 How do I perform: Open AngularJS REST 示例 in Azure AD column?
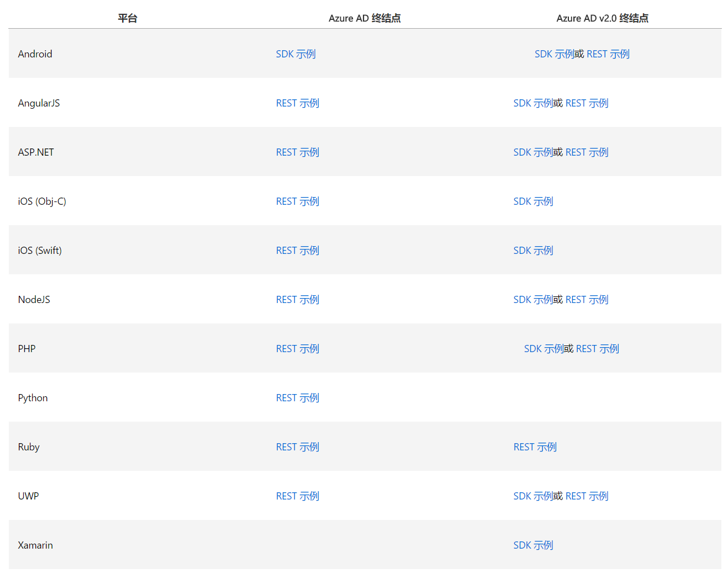point(297,103)
